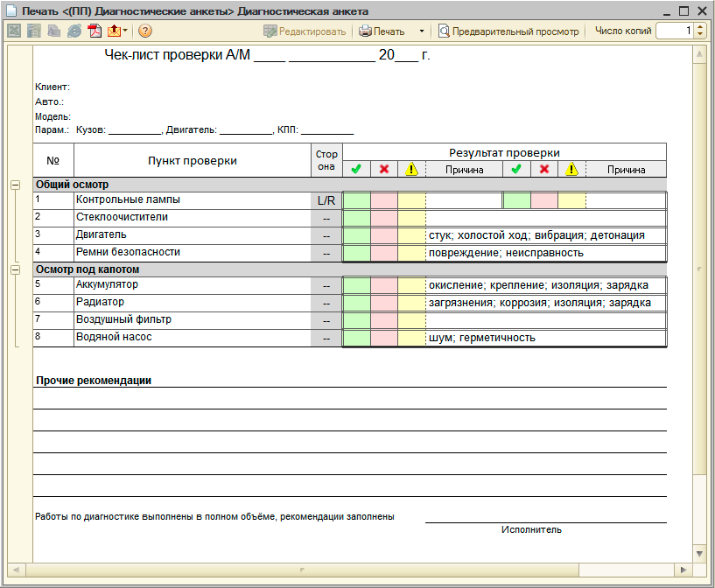Select the Радиатор cell

[192, 303]
